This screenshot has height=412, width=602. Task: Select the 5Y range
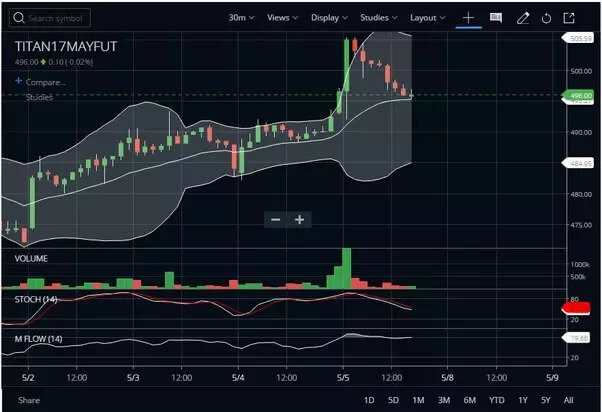point(546,400)
